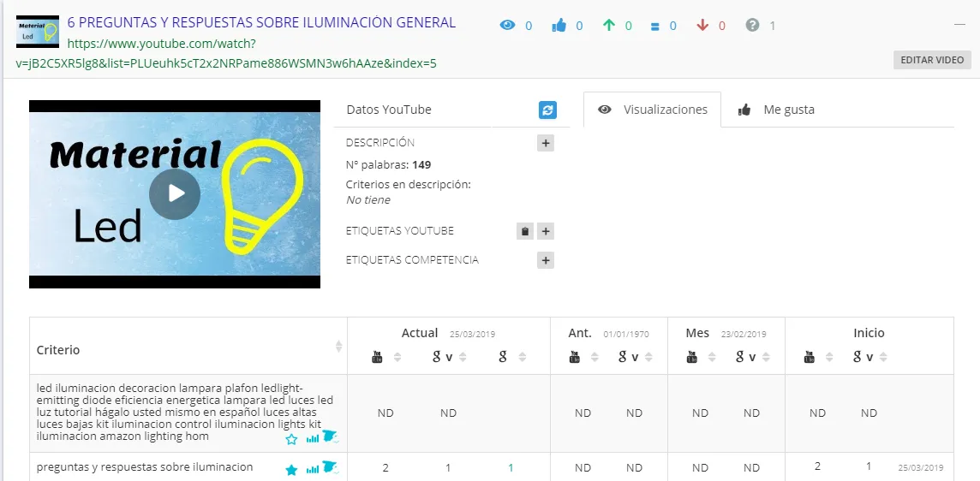Collapse the video panel with the minus icon
Viewport: 980px width, 481px height.
pos(960,24)
